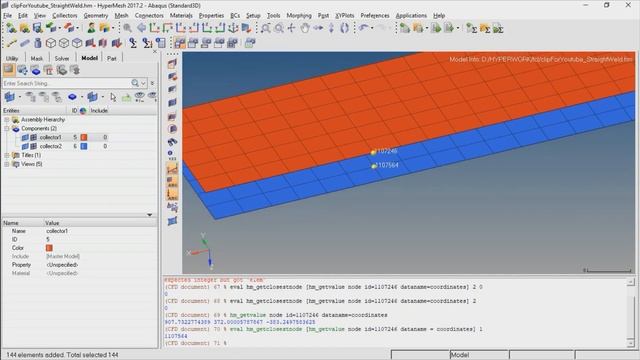Click the Name value collector1 in editor
The image size is (640, 360).
point(57,231)
